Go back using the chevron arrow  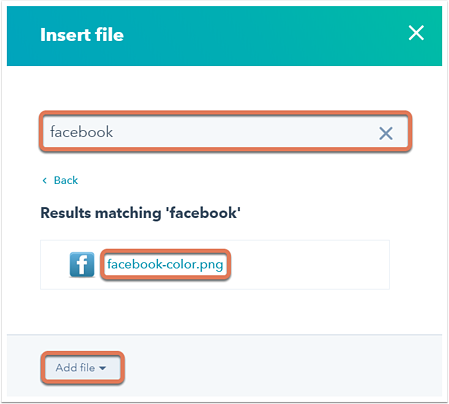[x=45, y=181]
